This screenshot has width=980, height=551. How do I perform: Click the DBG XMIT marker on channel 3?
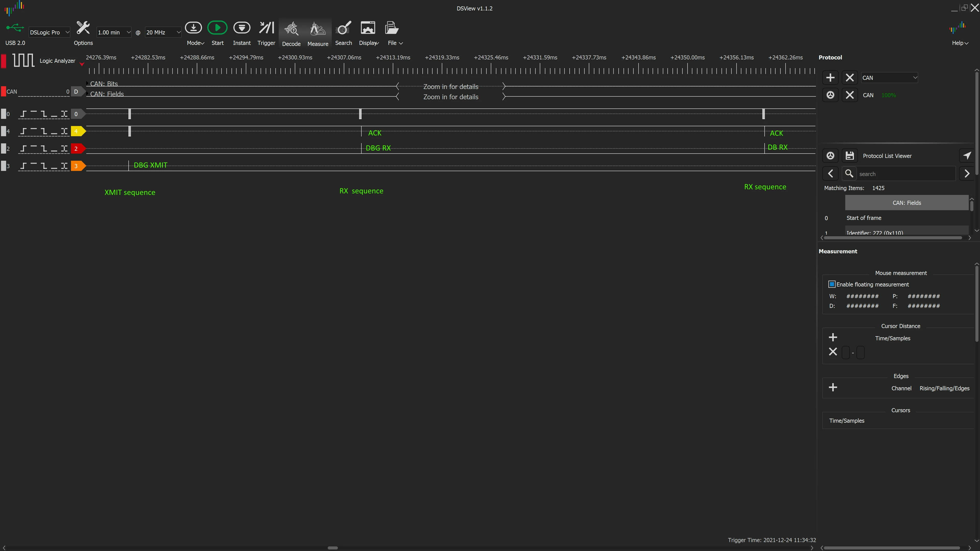150,165
